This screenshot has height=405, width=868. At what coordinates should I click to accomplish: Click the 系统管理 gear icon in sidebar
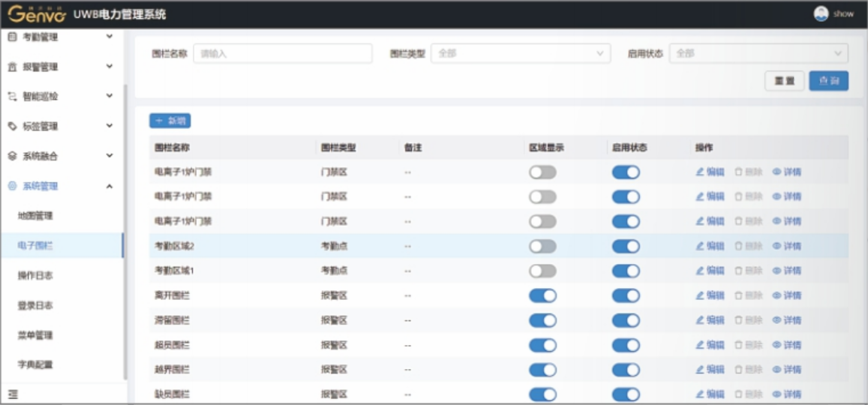(x=13, y=187)
